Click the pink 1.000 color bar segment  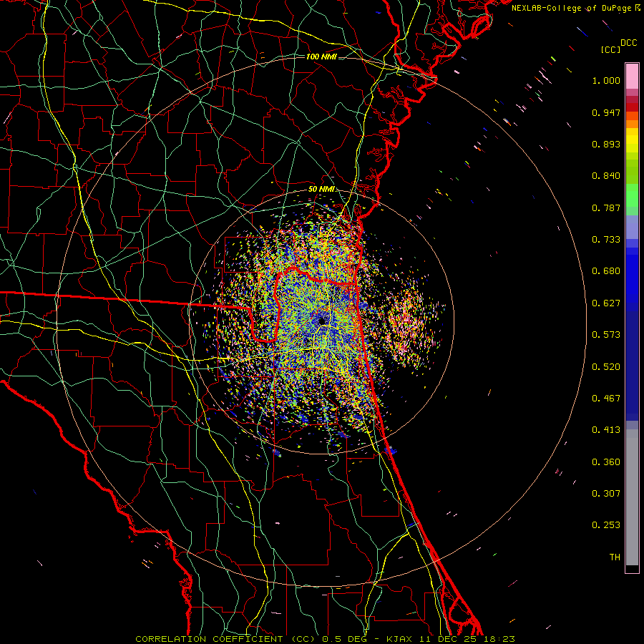pyautogui.click(x=632, y=77)
